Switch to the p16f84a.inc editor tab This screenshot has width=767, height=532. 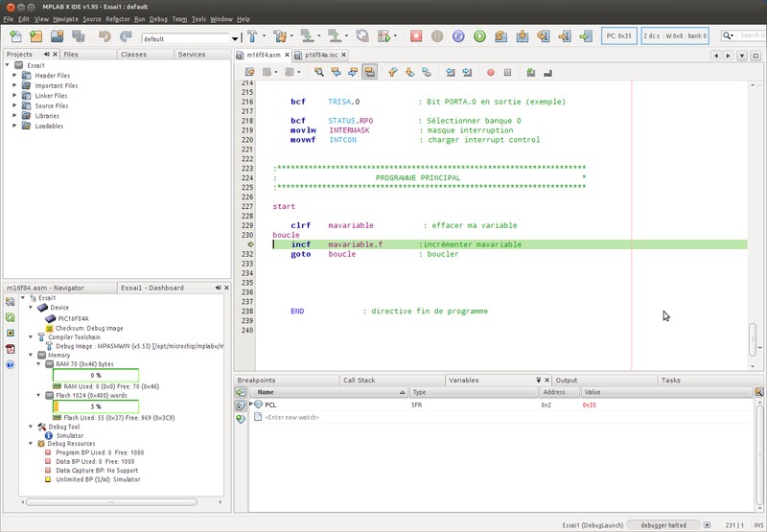click(x=323, y=56)
